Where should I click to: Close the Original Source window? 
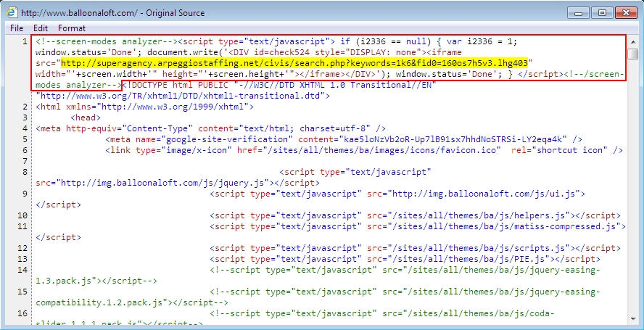point(626,13)
